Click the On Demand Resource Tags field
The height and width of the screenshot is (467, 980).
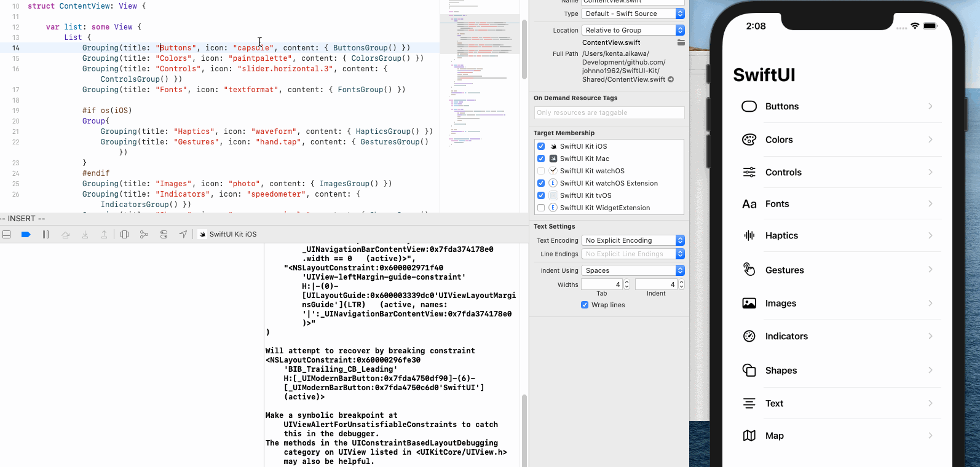(x=609, y=112)
